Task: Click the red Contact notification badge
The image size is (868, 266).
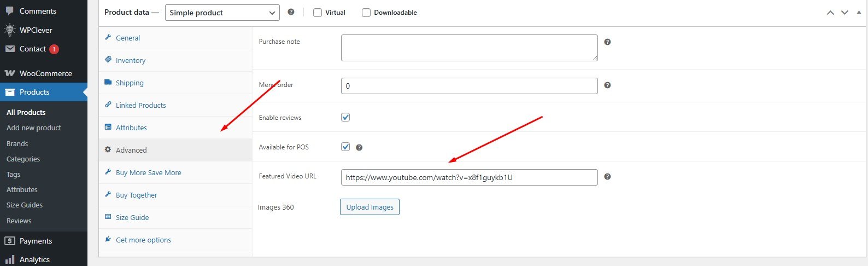Action: [x=54, y=49]
